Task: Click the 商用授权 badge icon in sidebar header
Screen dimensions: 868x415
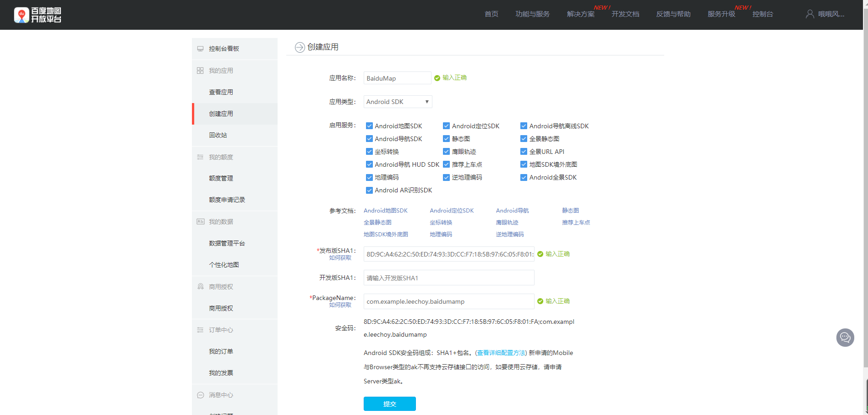Action: point(200,287)
